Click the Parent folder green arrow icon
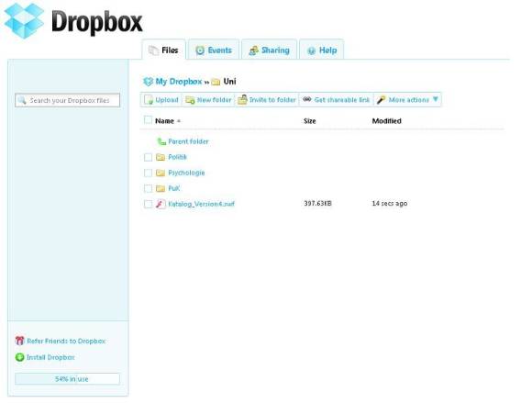The width and height of the screenshot is (532, 403). point(161,141)
